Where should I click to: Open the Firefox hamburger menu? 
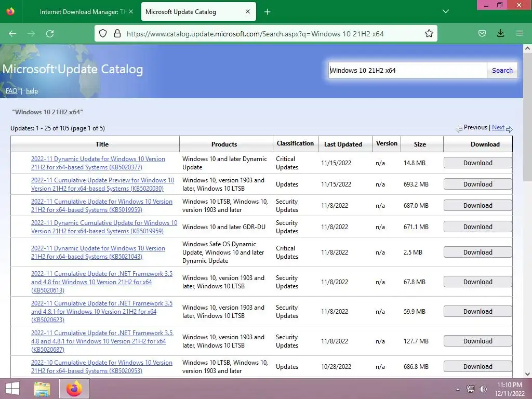tap(520, 33)
